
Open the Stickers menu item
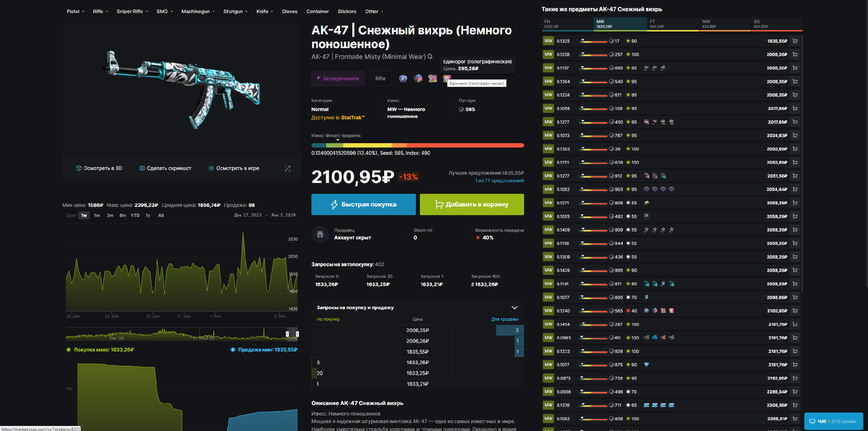coord(347,12)
